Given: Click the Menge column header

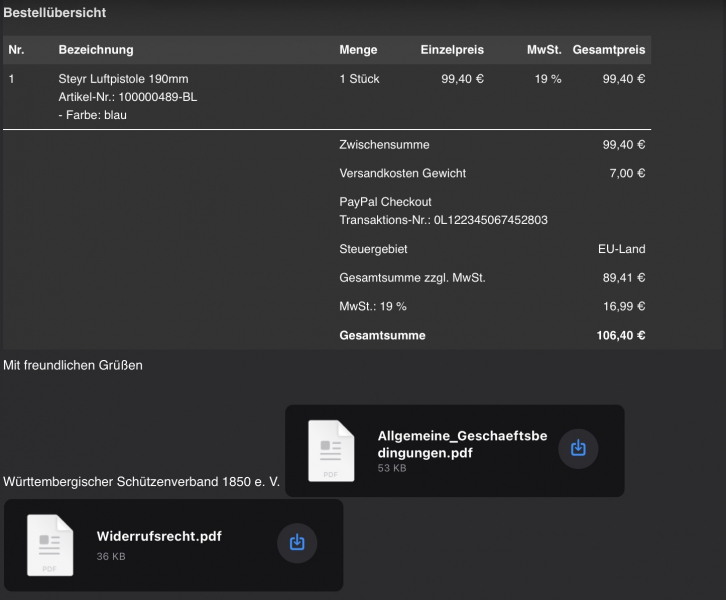Looking at the screenshot, I should coord(358,50).
